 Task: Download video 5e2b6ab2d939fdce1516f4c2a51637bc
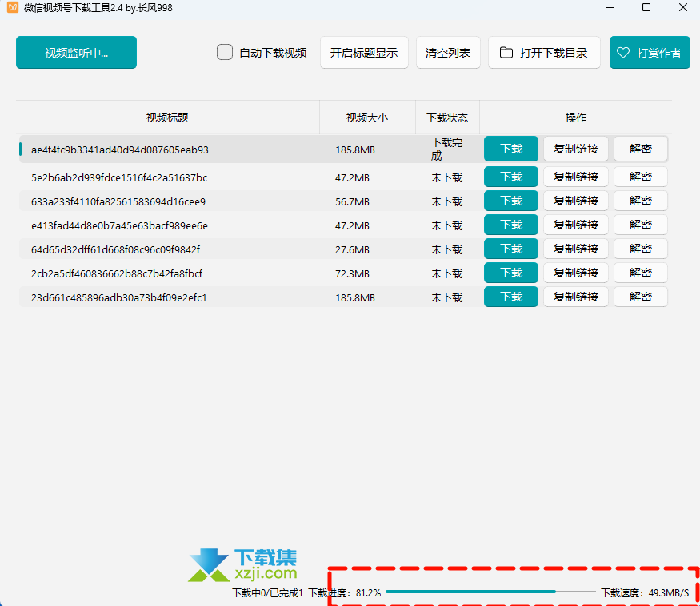tap(510, 177)
